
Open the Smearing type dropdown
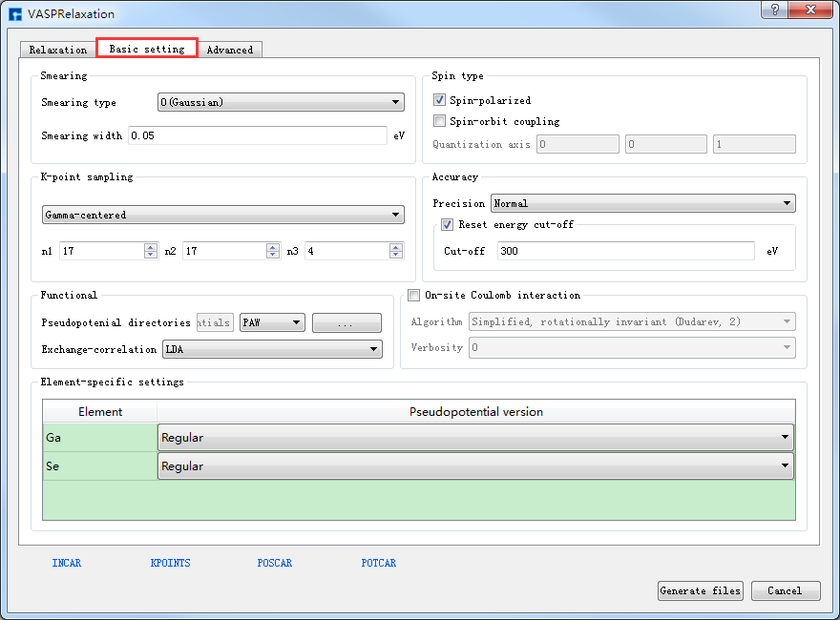click(281, 103)
